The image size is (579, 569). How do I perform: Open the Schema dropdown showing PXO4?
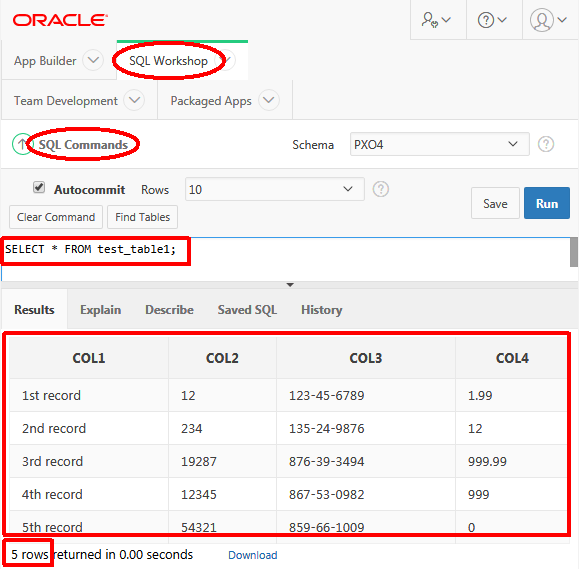click(x=439, y=144)
